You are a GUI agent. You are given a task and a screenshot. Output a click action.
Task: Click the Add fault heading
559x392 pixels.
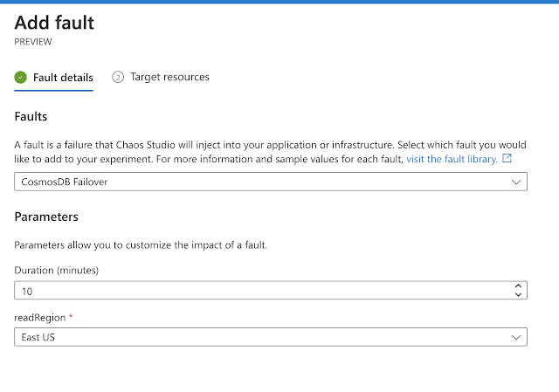(54, 23)
